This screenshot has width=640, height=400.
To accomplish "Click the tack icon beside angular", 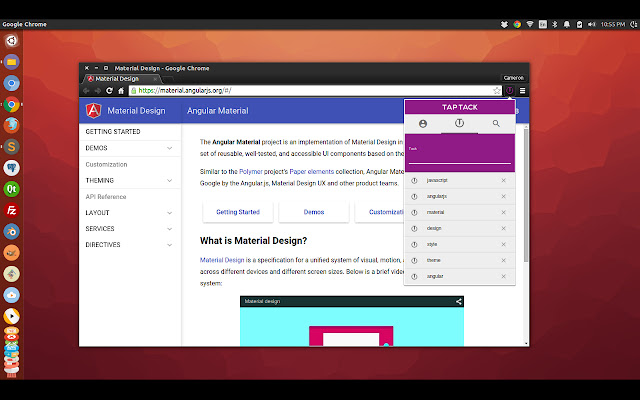I will point(414,276).
